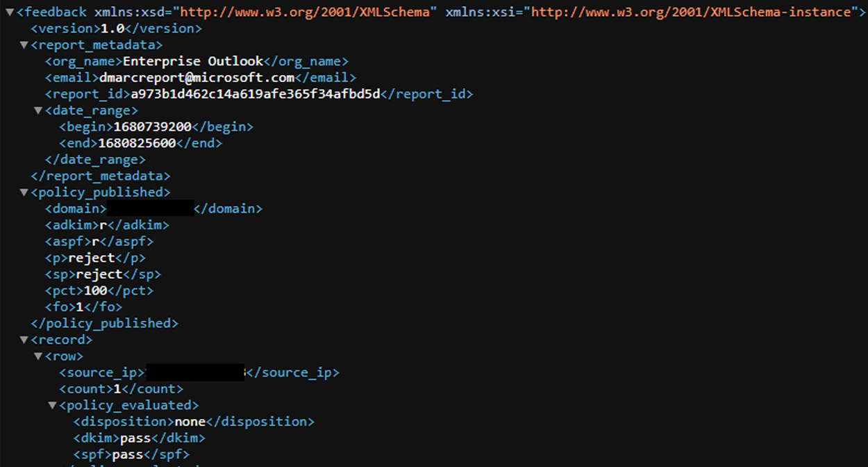Click the Enterprise Outlook org name value

click(193, 61)
